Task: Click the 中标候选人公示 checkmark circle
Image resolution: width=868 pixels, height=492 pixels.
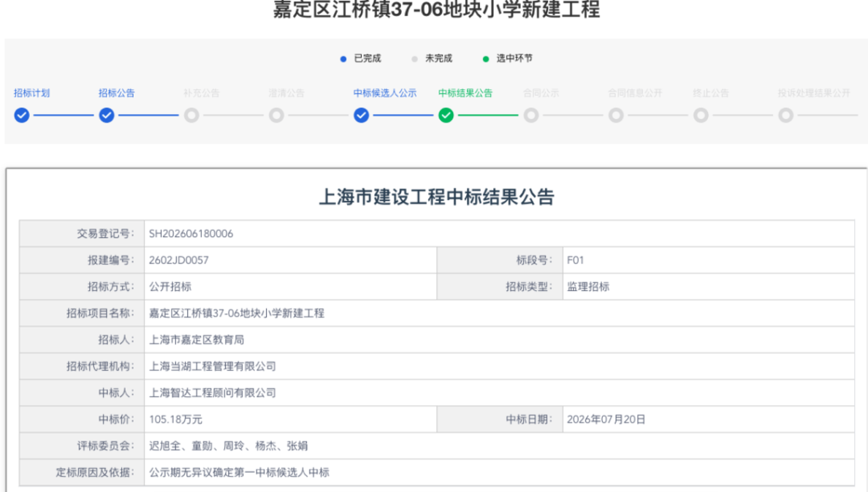Action: click(362, 116)
